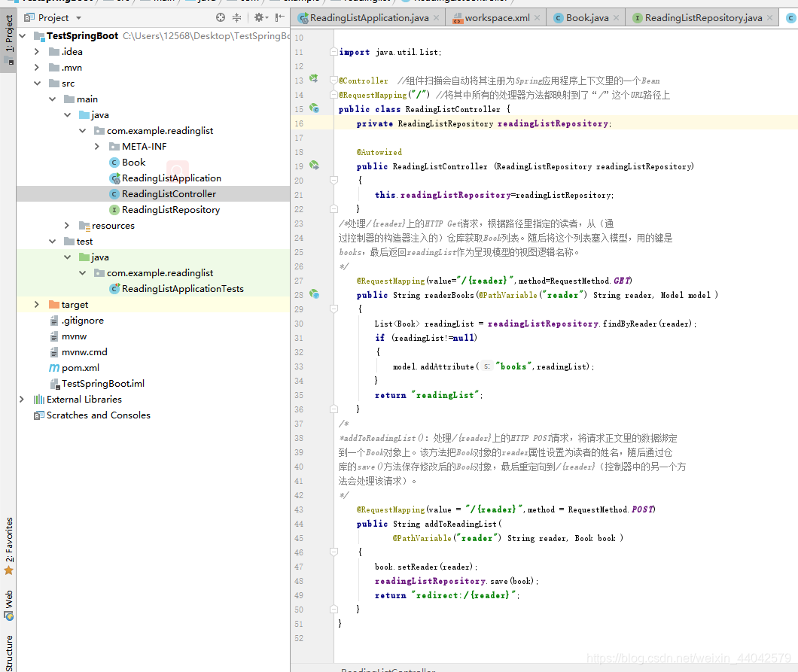Click the gutter icon at line 15
798x672 pixels.
coord(315,108)
